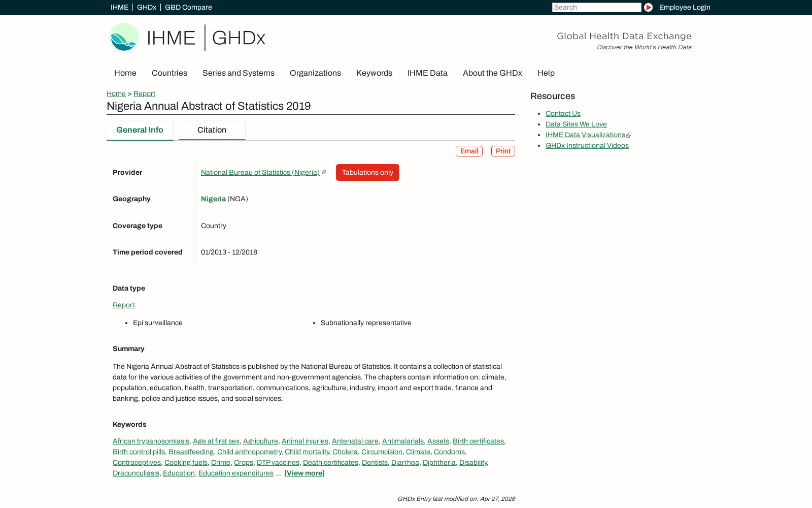Open the Dracunculiasis keyword
Viewport: 812px width, 508px height.
point(136,473)
